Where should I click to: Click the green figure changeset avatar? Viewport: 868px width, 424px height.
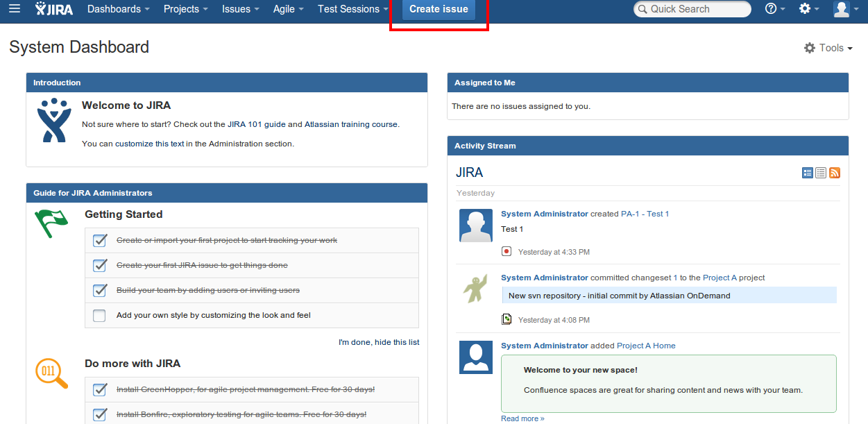476,289
